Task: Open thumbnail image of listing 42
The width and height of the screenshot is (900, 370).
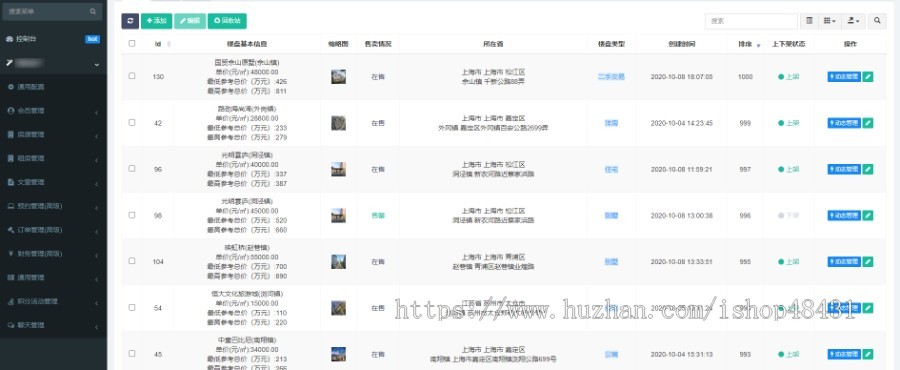Action: (x=338, y=123)
